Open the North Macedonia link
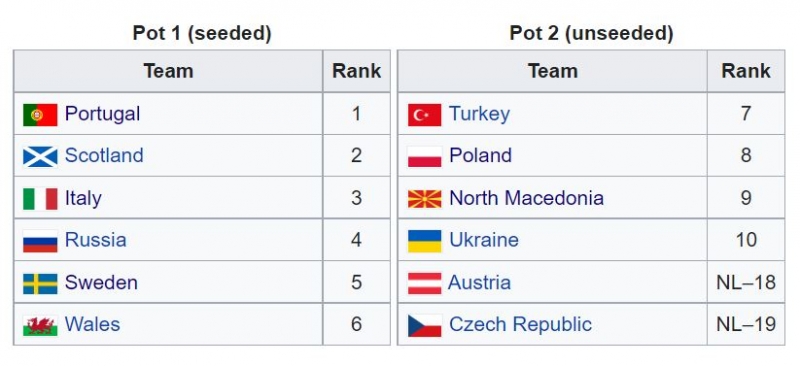Image resolution: width=800 pixels, height=366 pixels. (x=526, y=198)
